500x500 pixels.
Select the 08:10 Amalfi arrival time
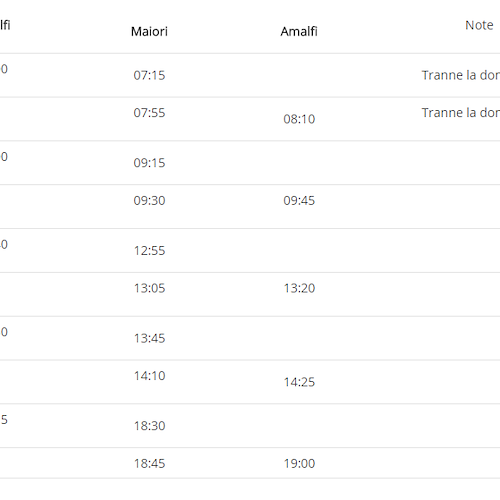[299, 119]
